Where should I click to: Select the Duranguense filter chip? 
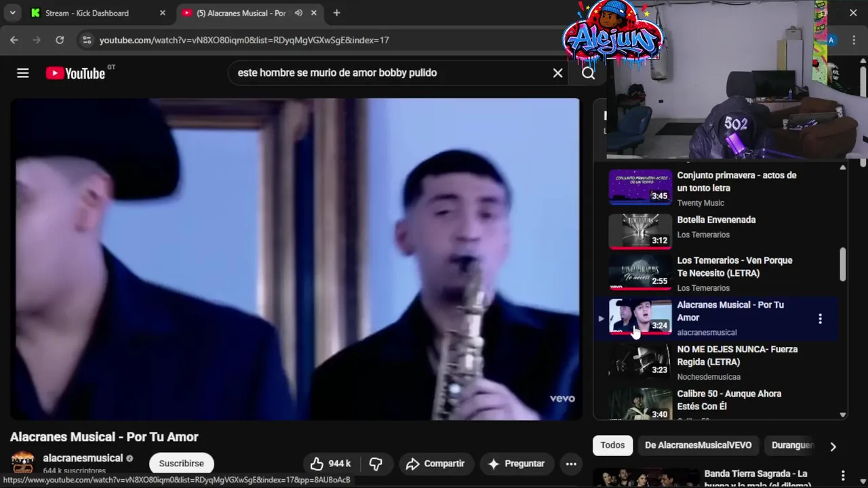pyautogui.click(x=792, y=445)
